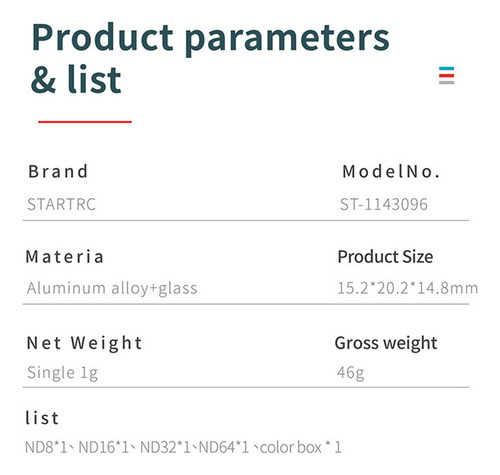This screenshot has width=500, height=475.
Task: Click the STARTRC brand value
Action: (x=61, y=204)
